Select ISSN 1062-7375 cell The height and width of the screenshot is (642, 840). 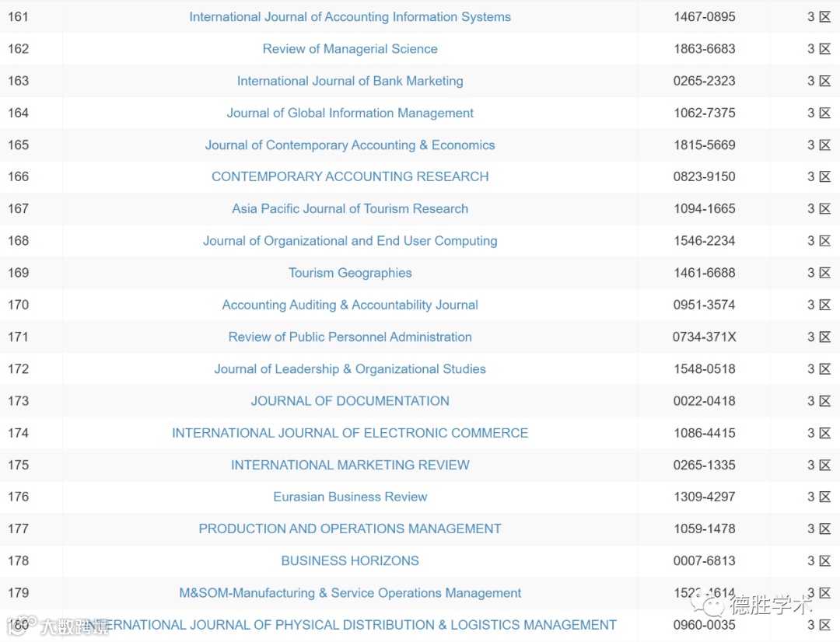click(705, 113)
